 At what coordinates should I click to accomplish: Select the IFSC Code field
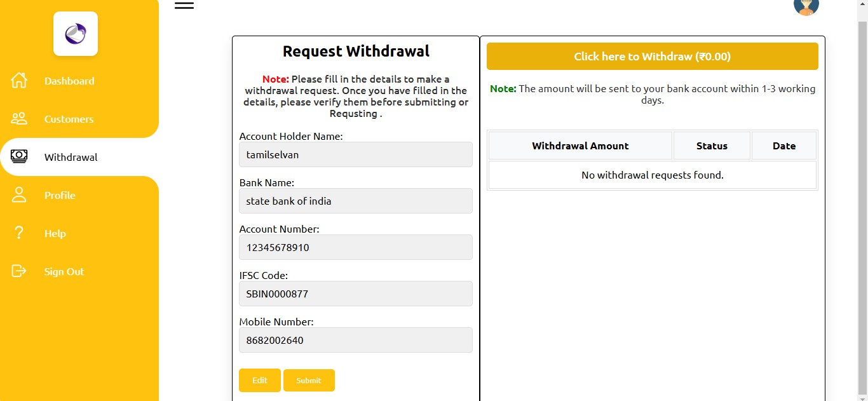click(x=355, y=294)
